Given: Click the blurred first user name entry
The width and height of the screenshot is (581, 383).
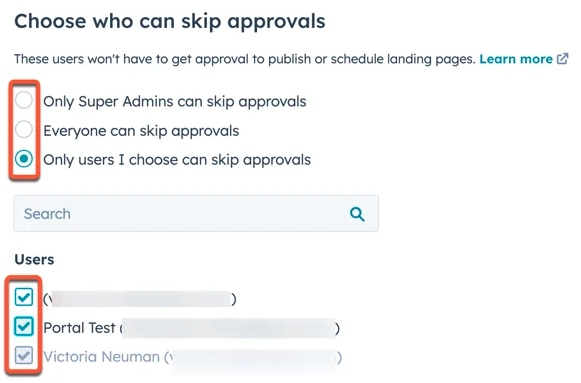Looking at the screenshot, I should pyautogui.click(x=140, y=299).
